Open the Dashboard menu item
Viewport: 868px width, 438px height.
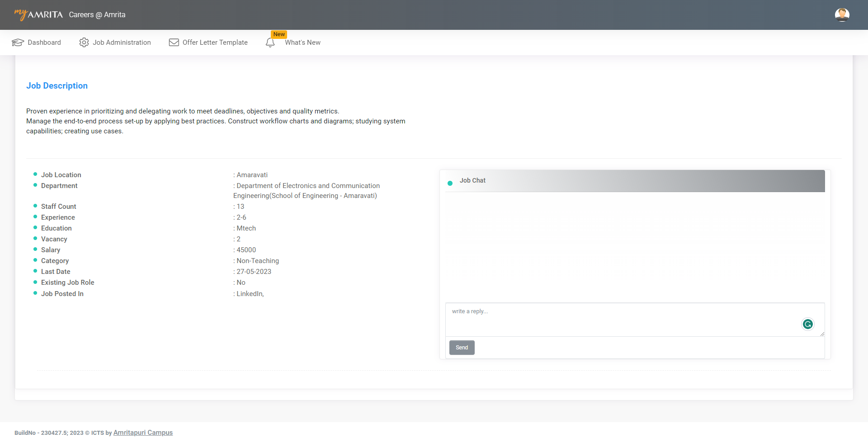[44, 42]
